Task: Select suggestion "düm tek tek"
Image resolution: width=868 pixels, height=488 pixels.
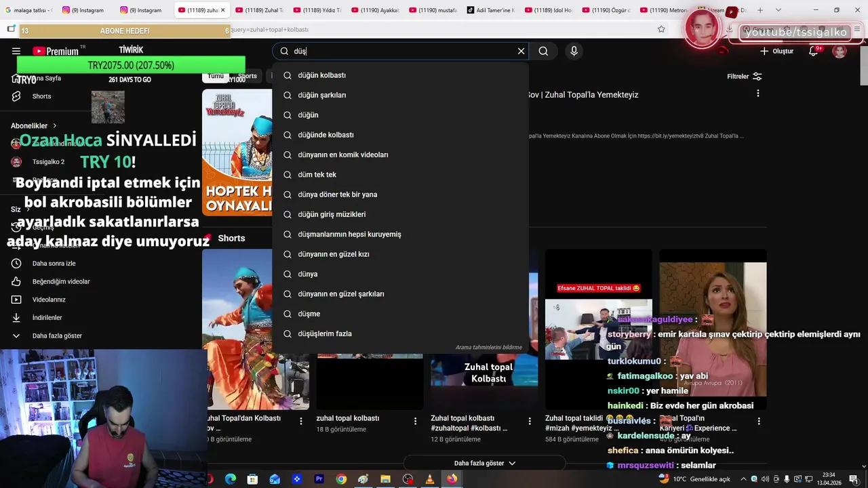Action: click(400, 175)
